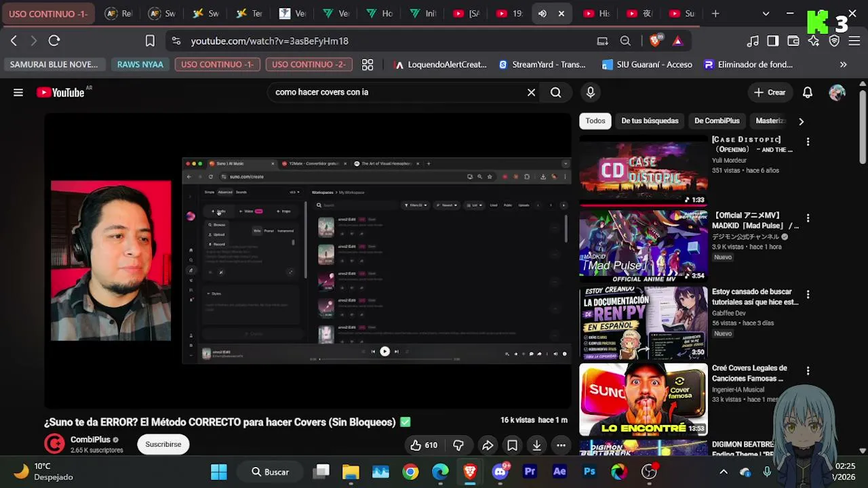
Task: Mute the currently playing tab audio
Action: click(542, 14)
